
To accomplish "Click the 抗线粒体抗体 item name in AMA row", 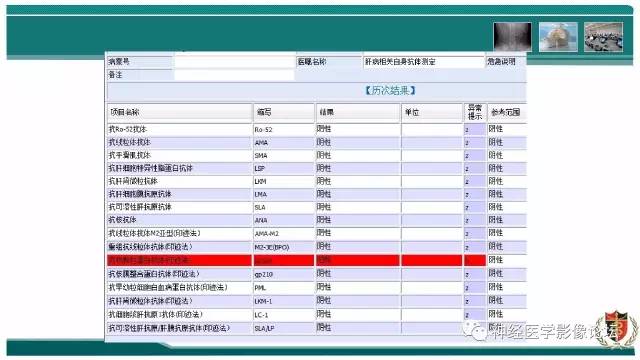I will [x=129, y=142].
